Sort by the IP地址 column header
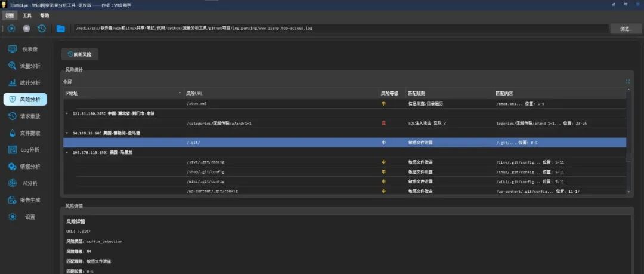The height and width of the screenshot is (274, 644). (123, 93)
